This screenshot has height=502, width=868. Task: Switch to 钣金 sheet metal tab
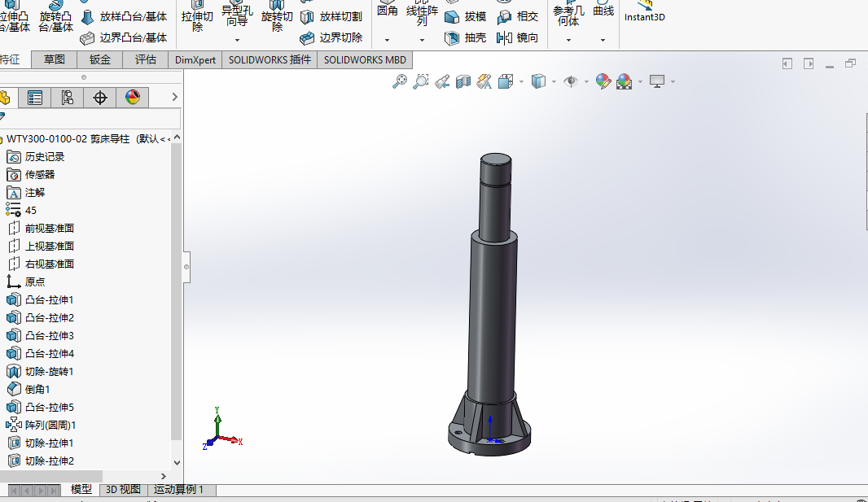[x=99, y=59]
